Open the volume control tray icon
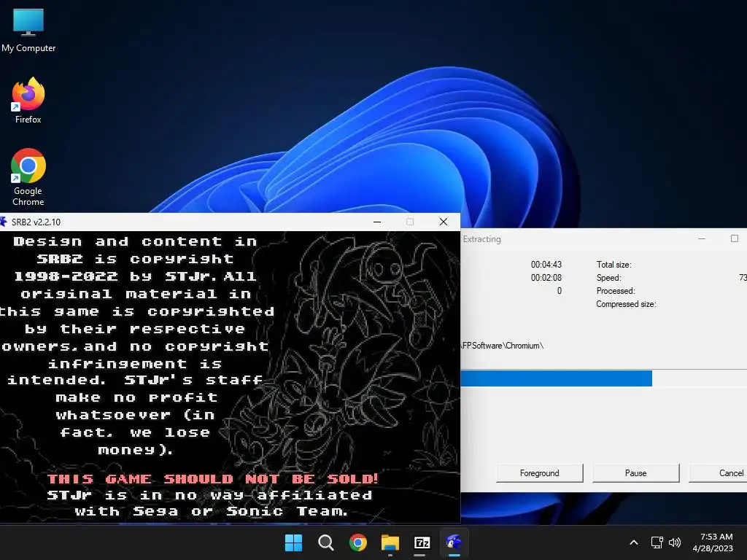 675,542
